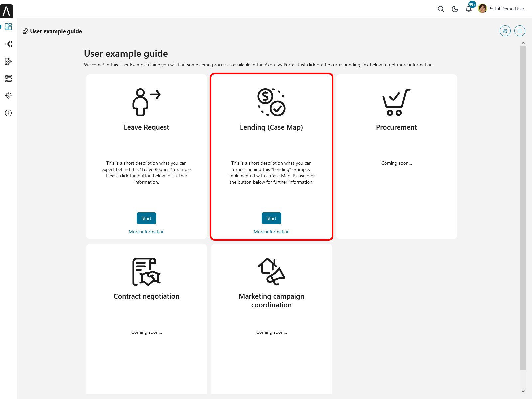Click the search magnifier icon
This screenshot has height=399, width=532.
coord(441,9)
